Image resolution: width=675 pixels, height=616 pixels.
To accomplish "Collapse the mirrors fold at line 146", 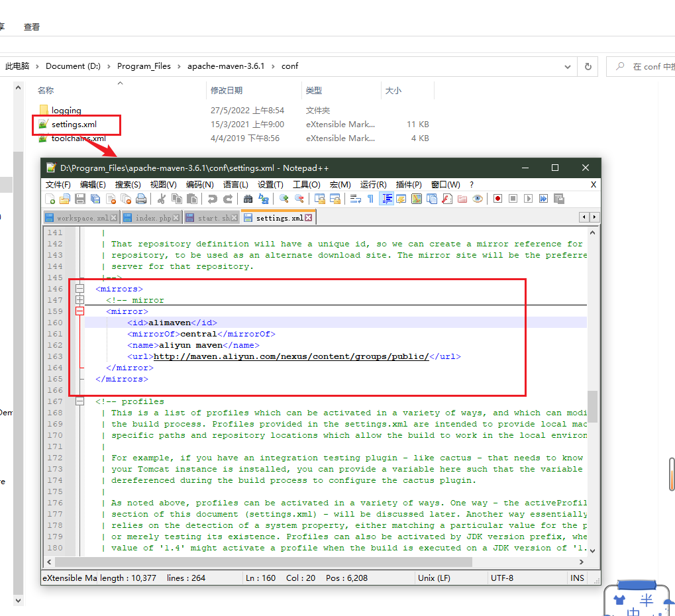I will [x=80, y=288].
